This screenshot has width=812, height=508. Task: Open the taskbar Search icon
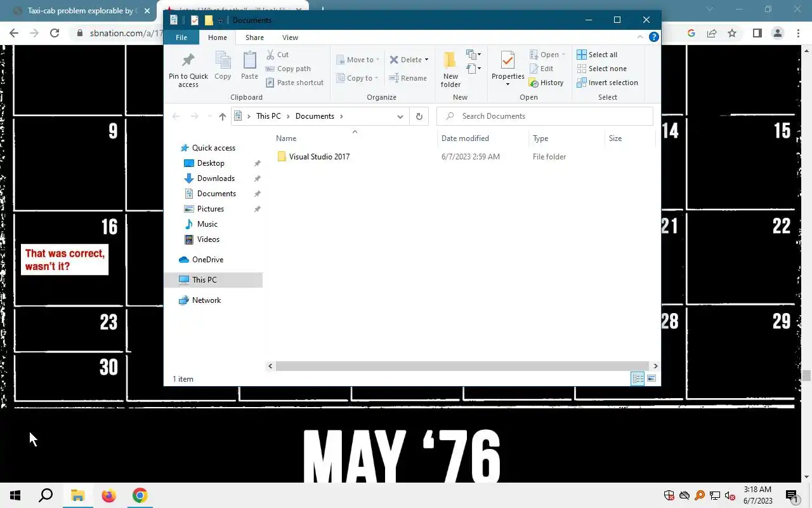click(x=46, y=495)
